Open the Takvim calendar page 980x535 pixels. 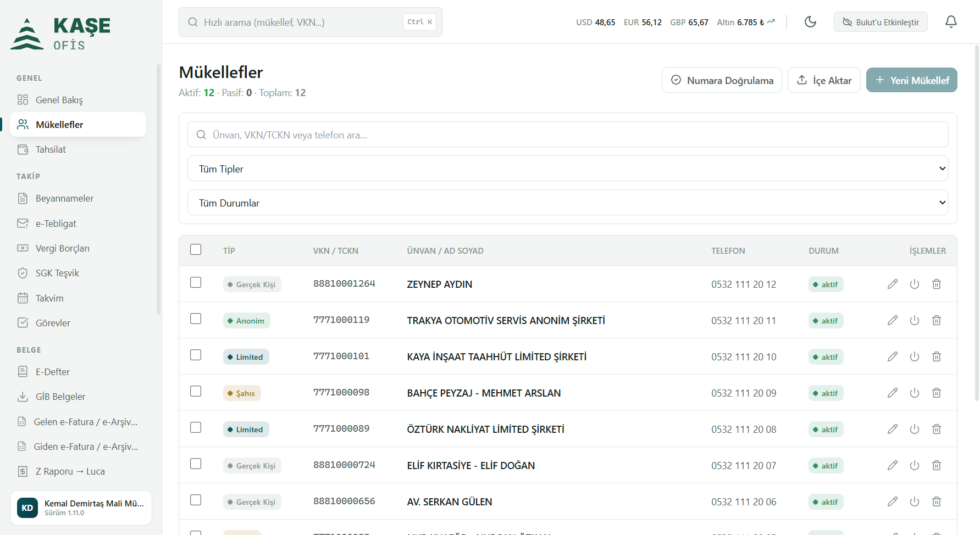[78, 298]
